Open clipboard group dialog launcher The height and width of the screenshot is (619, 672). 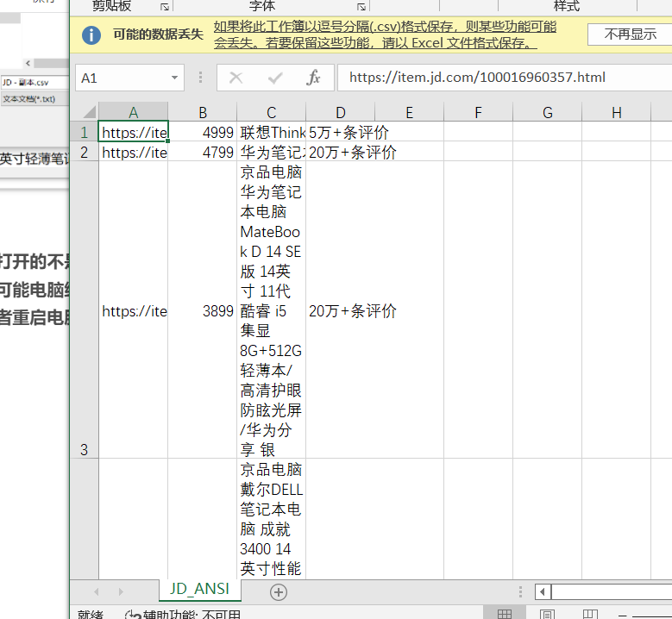(x=165, y=7)
